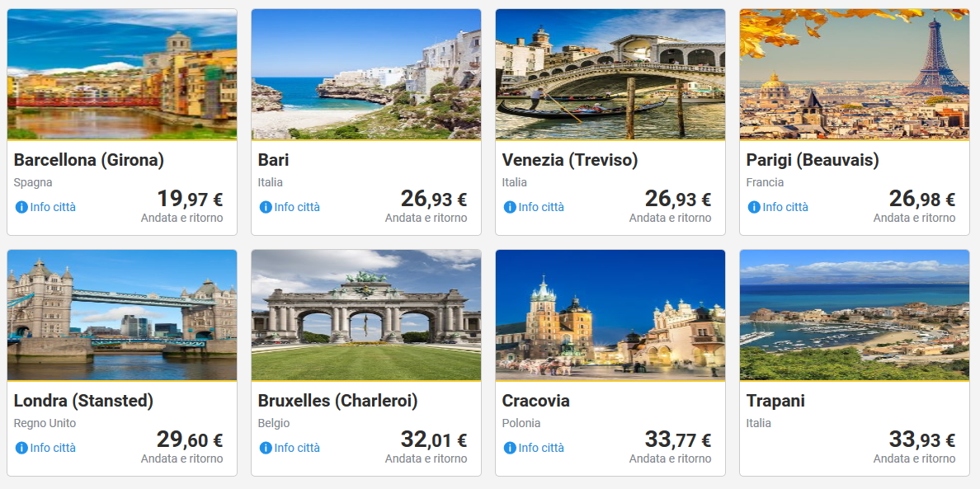Click the info icon on the Bari card
The image size is (980, 489).
point(266,207)
